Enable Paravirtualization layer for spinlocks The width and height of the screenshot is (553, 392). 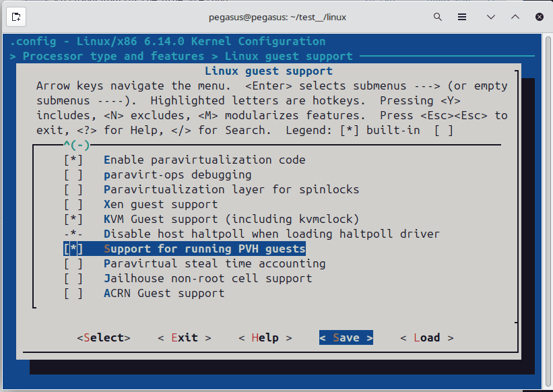pyautogui.click(x=73, y=189)
